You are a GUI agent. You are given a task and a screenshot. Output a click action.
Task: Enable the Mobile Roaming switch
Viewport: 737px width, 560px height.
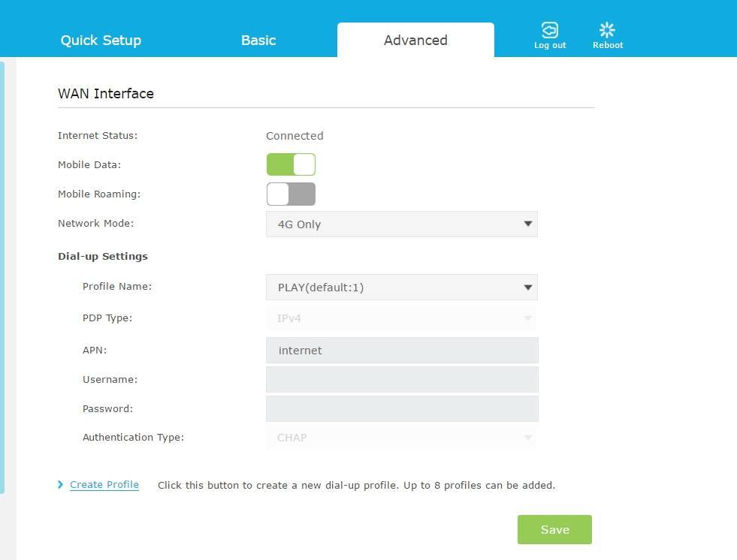tap(291, 194)
